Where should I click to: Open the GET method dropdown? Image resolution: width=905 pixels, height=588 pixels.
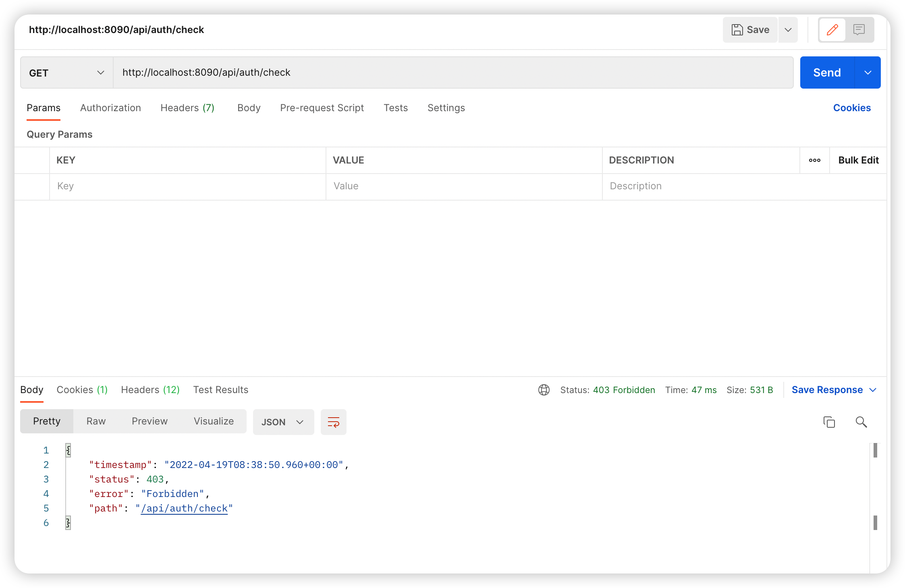66,73
